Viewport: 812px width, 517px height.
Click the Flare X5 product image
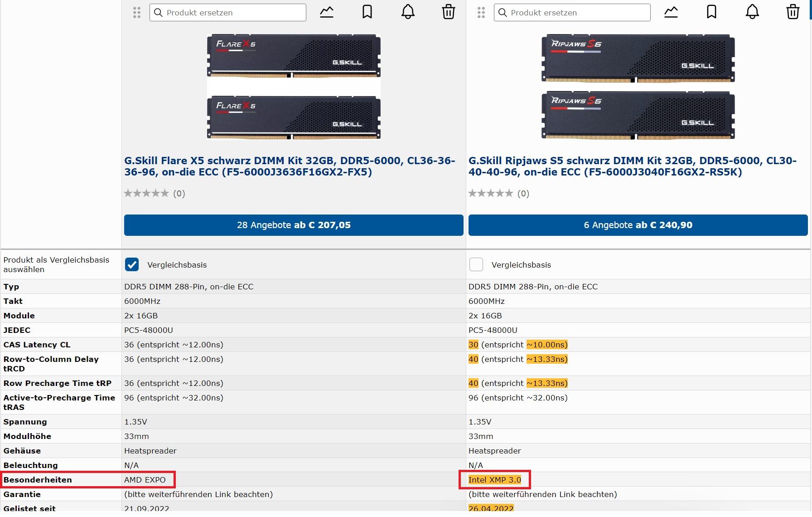click(294, 87)
